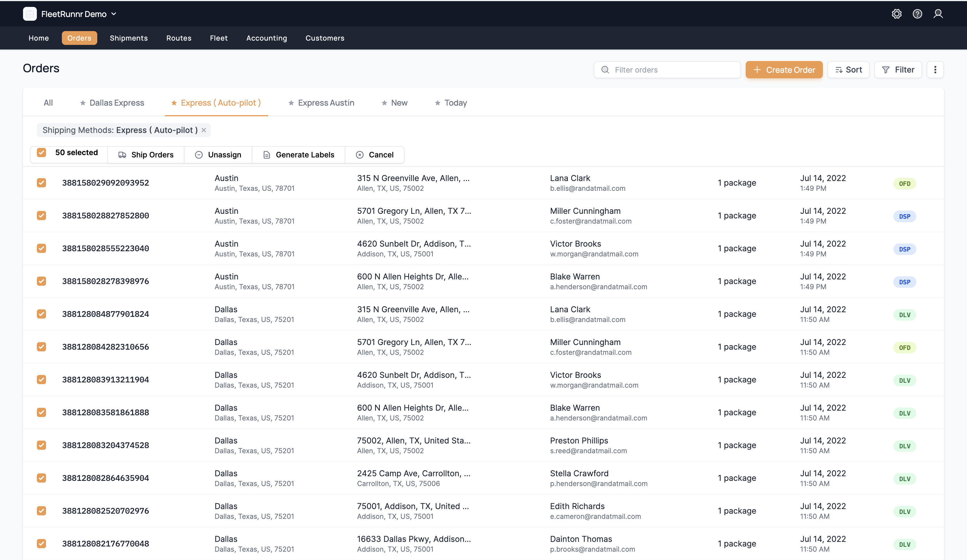The image size is (967, 560).
Task: Open the Filter panel
Action: pos(898,69)
